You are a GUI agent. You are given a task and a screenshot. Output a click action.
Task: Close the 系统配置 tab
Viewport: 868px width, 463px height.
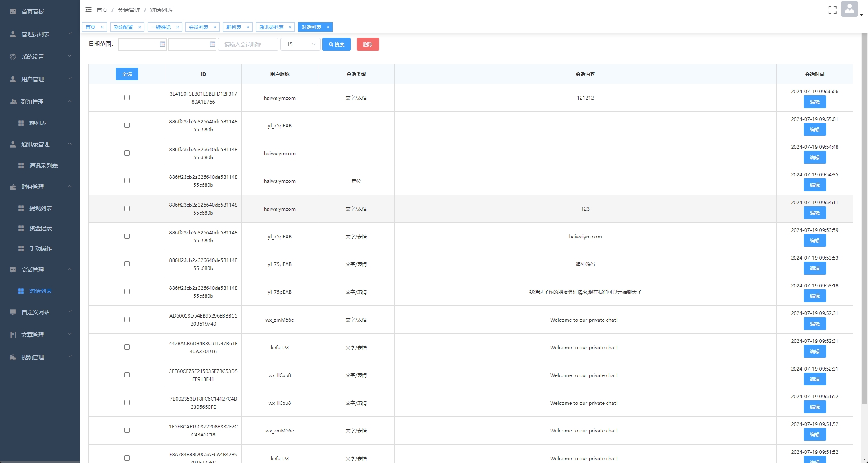point(140,27)
